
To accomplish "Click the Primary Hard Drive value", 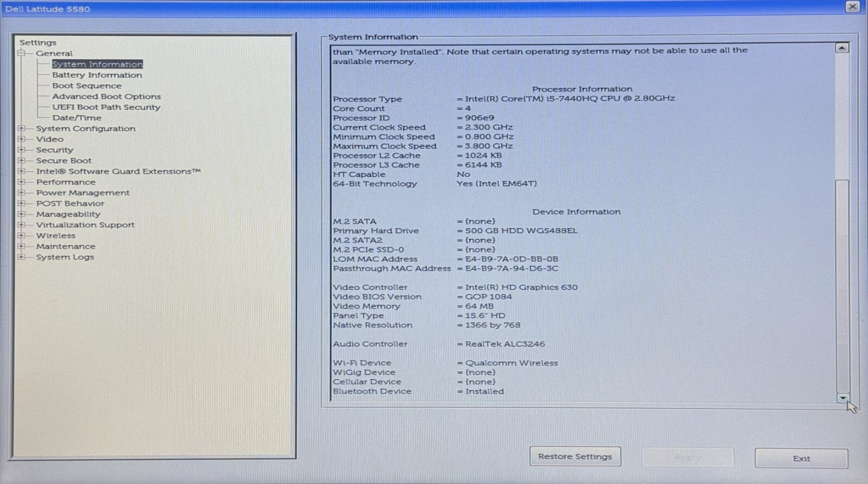I will (x=521, y=231).
